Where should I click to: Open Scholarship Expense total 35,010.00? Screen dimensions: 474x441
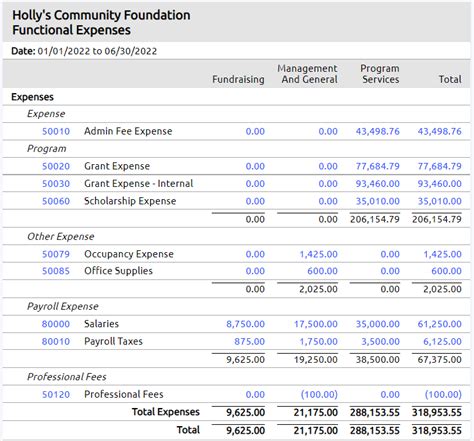(440, 201)
